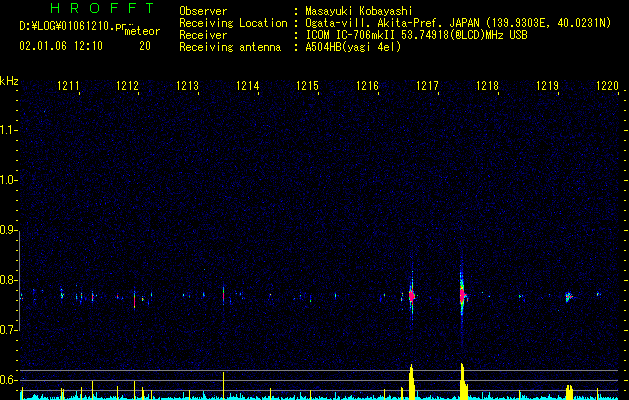Click the 0.7 kHz frequency tick label
The image size is (629, 400).
tap(8, 330)
